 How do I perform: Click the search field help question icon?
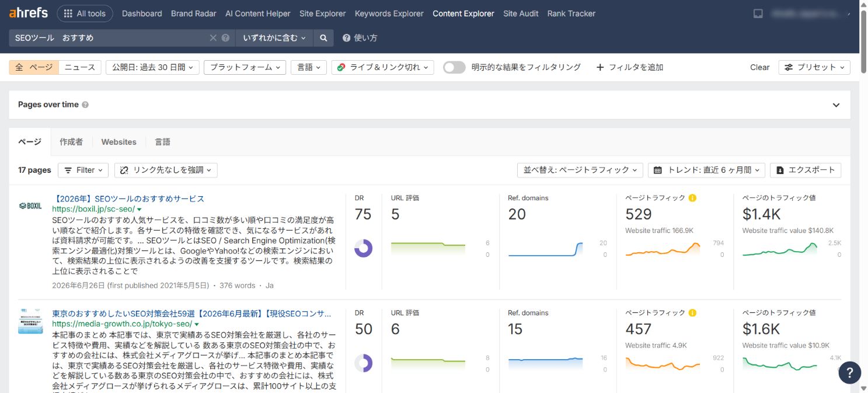[x=226, y=37]
